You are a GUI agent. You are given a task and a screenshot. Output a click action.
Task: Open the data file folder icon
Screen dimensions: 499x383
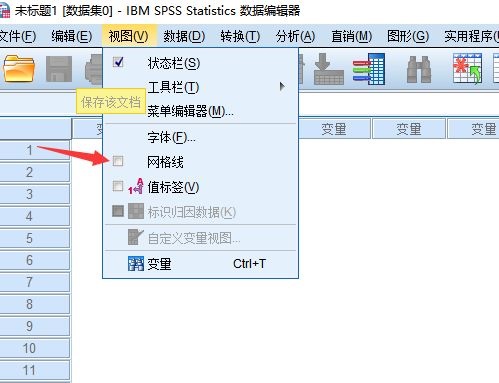(19, 69)
